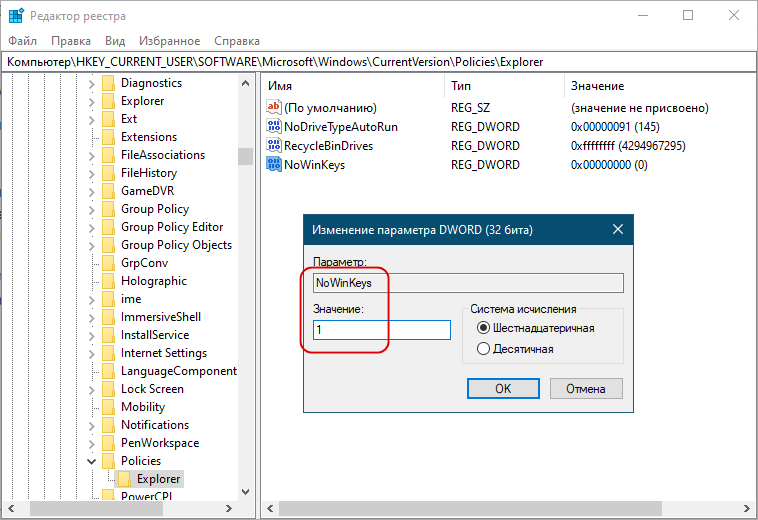Click the tree pane scroll down arrow
The width and height of the screenshot is (758, 520).
tap(245, 492)
